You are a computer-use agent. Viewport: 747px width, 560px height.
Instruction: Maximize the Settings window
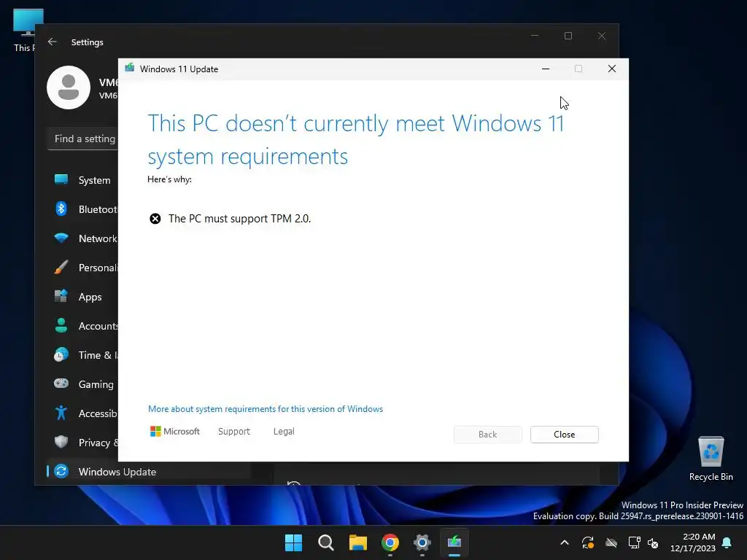click(568, 36)
